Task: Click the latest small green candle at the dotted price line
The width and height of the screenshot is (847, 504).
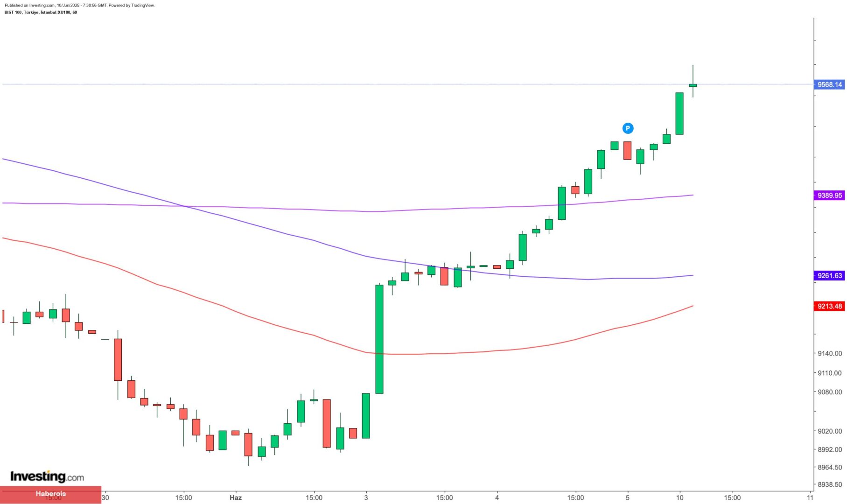Action: [693, 85]
